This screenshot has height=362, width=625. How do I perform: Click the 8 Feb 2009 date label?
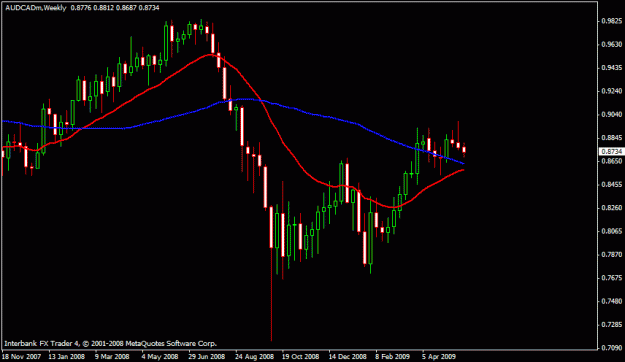click(x=393, y=356)
